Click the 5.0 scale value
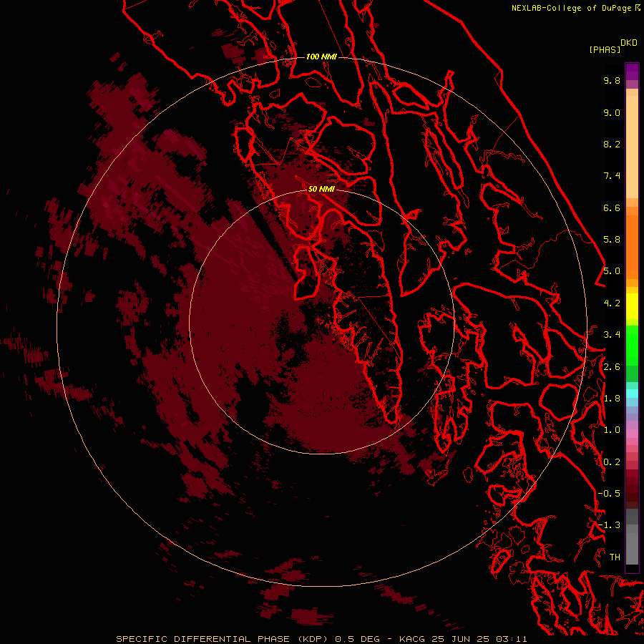 coord(612,271)
